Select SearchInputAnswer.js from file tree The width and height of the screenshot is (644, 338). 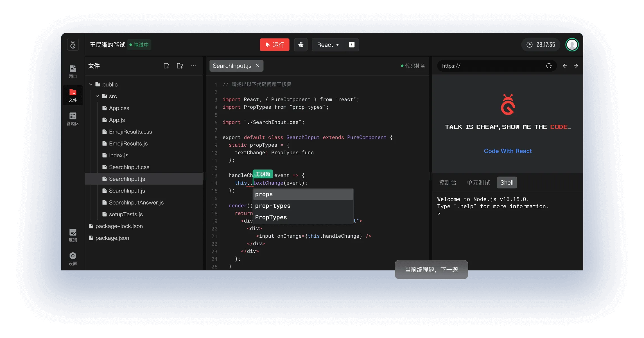point(136,202)
